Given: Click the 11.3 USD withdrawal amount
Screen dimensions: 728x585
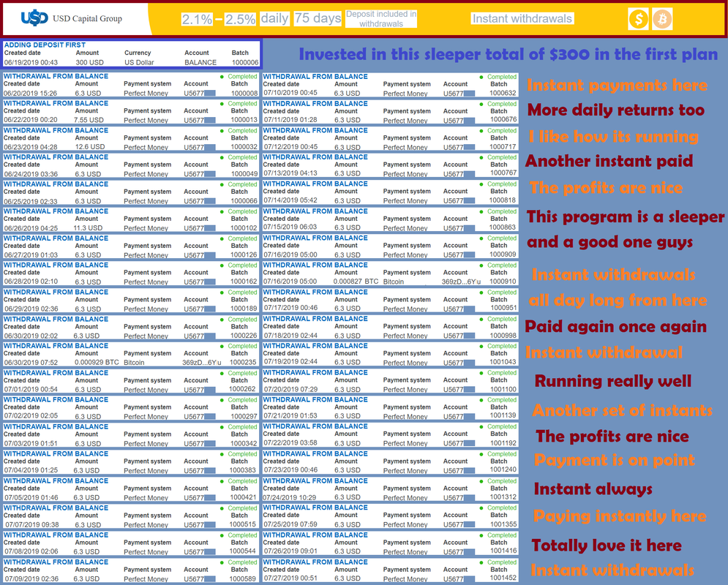Looking at the screenshot, I should pos(88,227).
